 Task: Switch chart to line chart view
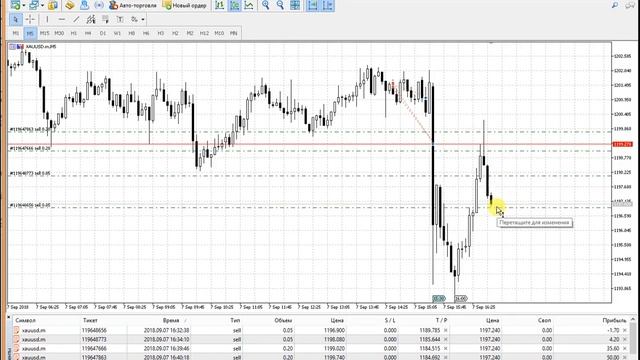[249, 5]
